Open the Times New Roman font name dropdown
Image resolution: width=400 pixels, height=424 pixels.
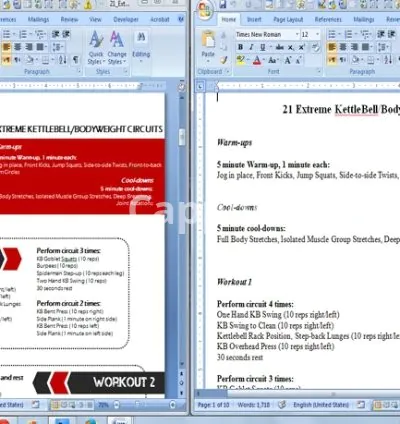point(297,34)
